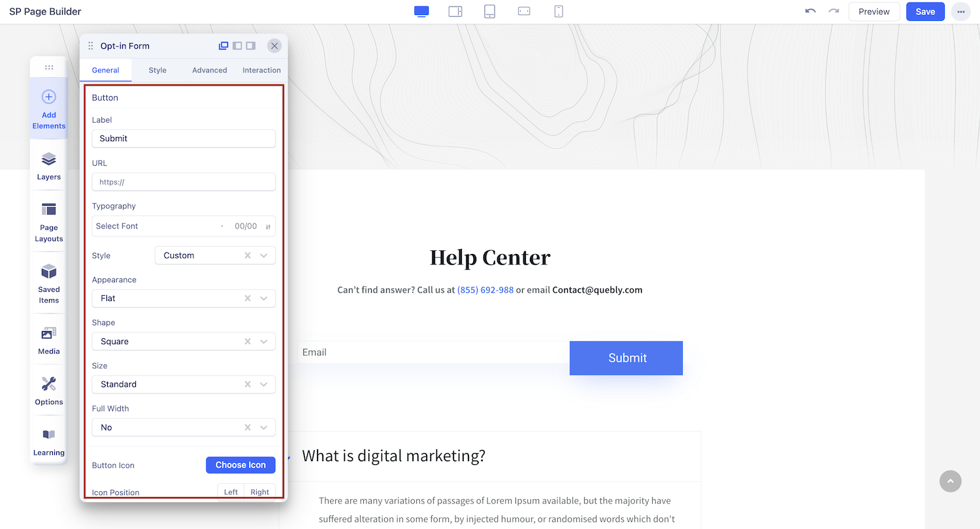
Task: Switch to the Style tab
Action: 157,70
